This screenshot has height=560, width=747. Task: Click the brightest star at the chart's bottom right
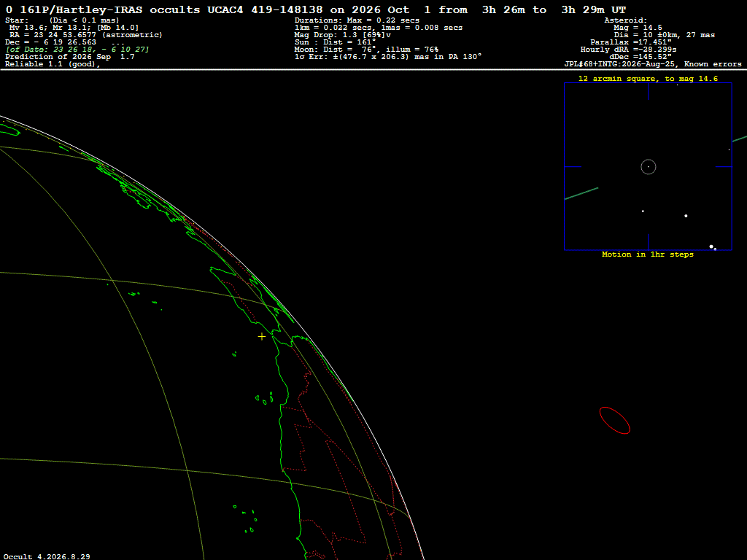pos(711,246)
